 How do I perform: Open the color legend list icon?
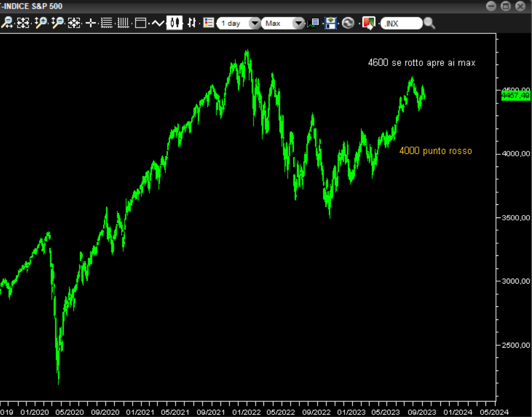(209, 23)
